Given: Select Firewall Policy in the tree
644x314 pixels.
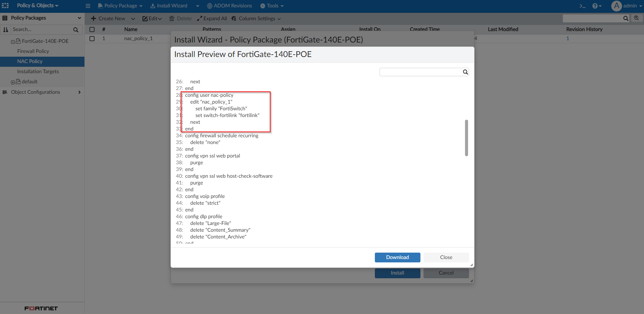Looking at the screenshot, I should (33, 51).
